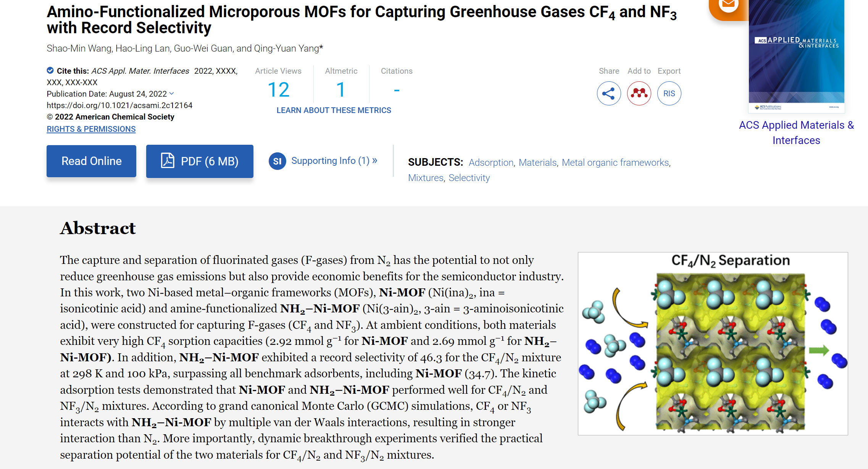This screenshot has height=469, width=868.
Task: Open the Read Online button
Action: (91, 161)
